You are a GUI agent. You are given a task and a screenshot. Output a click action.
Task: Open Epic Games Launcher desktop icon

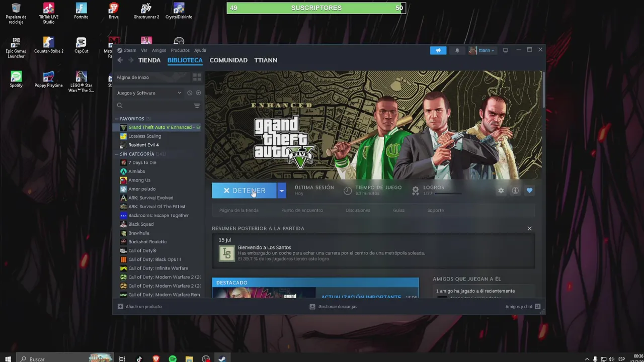(x=16, y=48)
